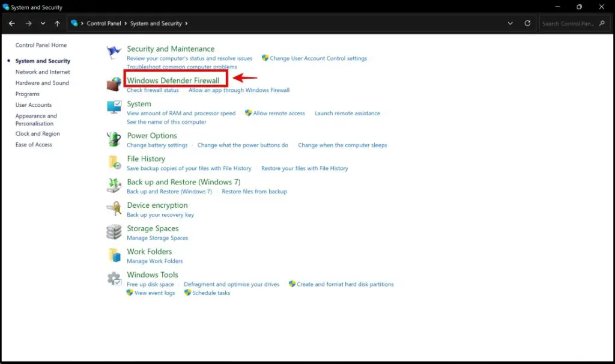Expand the address bar history dropdown
The image size is (615, 364).
(510, 23)
